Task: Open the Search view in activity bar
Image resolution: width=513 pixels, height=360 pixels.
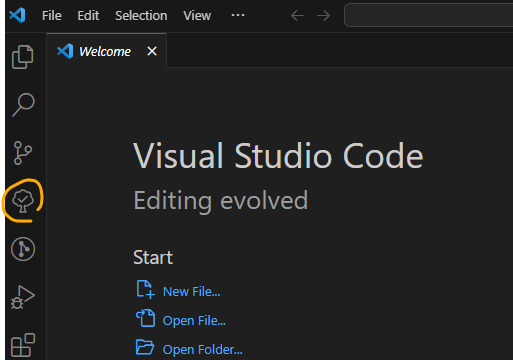Action: pyautogui.click(x=23, y=105)
